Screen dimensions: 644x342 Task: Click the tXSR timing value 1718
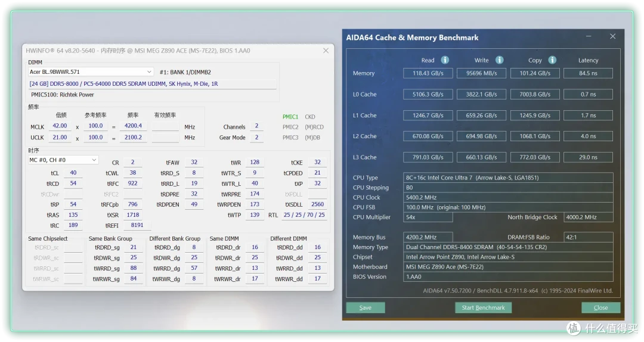pos(132,214)
